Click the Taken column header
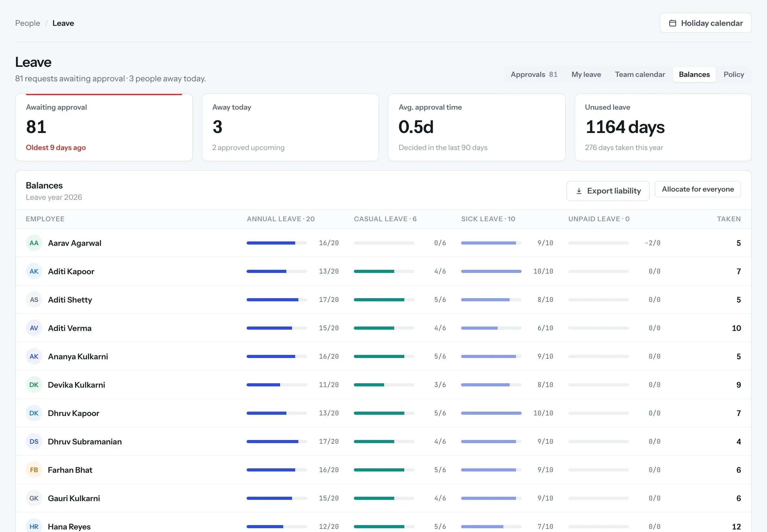The image size is (767, 532). coord(729,219)
